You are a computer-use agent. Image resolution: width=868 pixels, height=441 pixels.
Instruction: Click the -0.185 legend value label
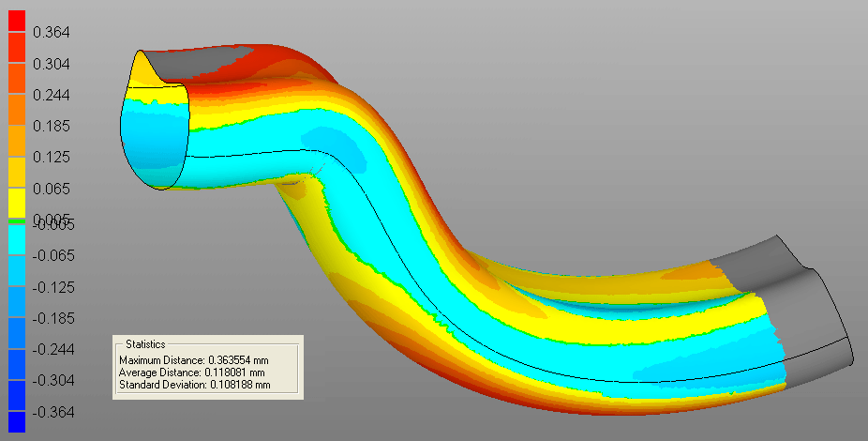[x=53, y=318]
